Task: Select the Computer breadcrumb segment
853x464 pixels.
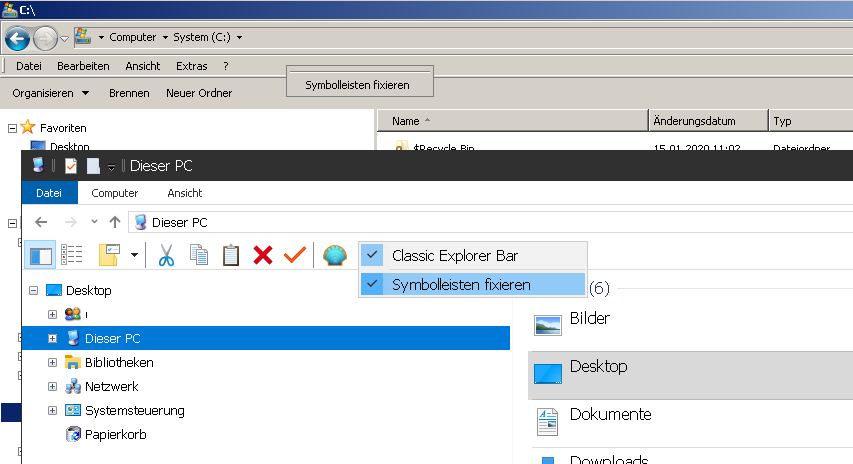Action: point(132,37)
